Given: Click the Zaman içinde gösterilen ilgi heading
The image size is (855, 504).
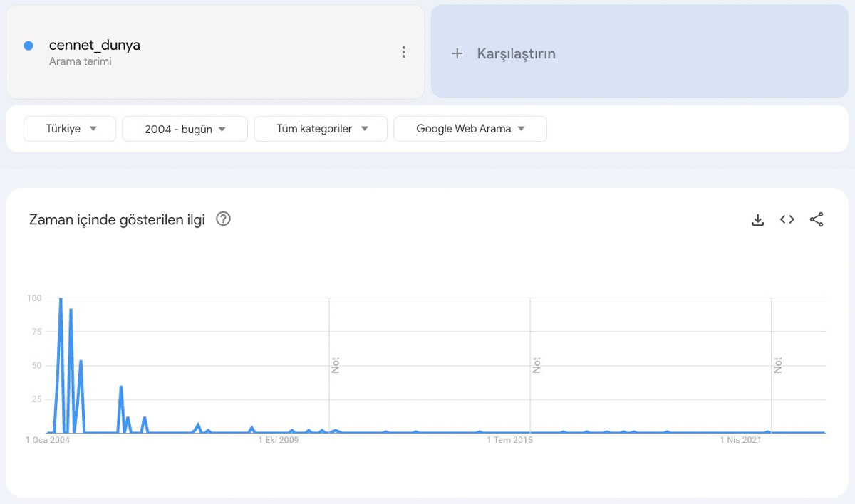Looking at the screenshot, I should coord(117,219).
